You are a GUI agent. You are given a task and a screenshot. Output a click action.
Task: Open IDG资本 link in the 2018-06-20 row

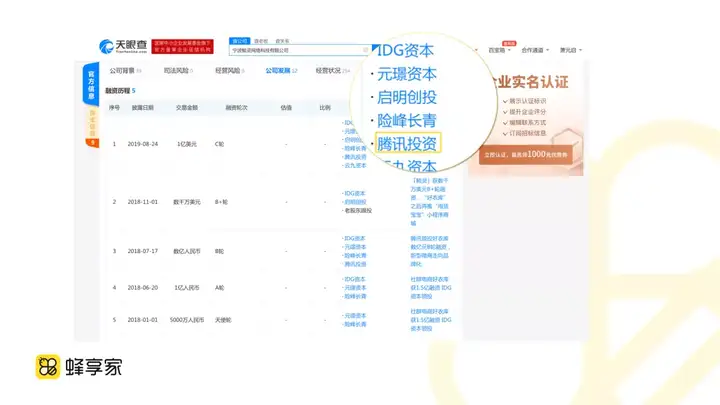tap(354, 279)
